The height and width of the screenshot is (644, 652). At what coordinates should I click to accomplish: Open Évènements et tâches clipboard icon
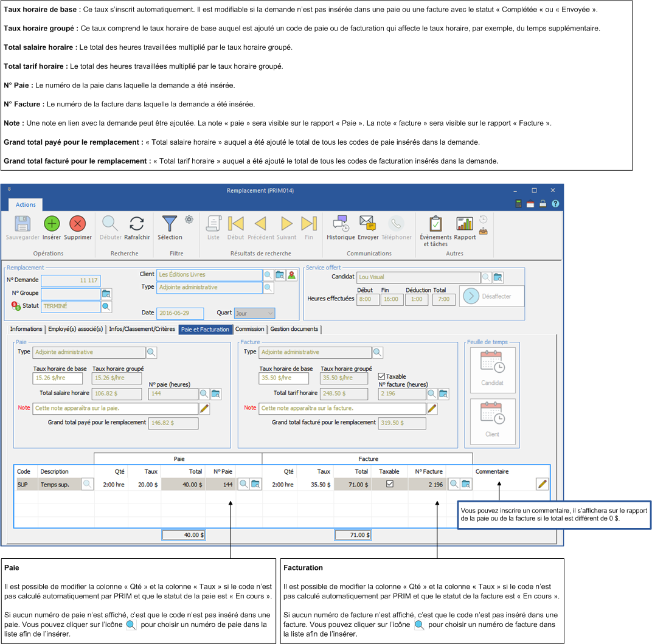pos(435,224)
